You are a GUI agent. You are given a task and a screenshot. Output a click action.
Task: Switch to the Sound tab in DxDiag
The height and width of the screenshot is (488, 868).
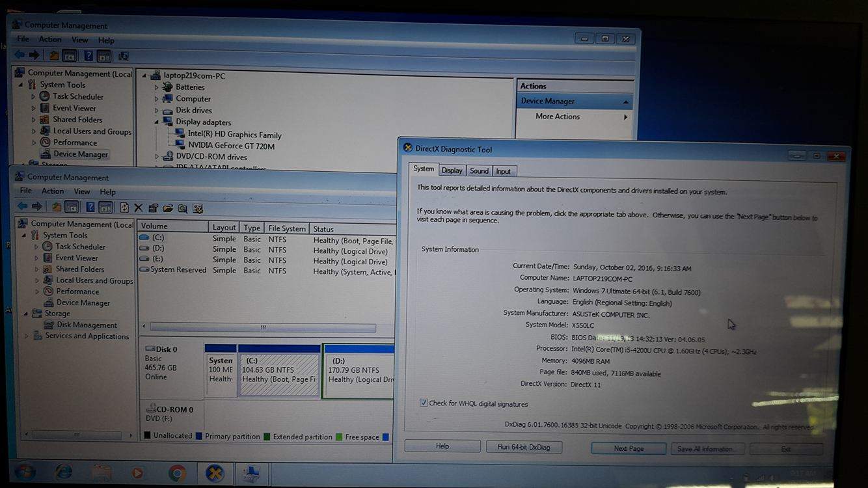coord(479,171)
